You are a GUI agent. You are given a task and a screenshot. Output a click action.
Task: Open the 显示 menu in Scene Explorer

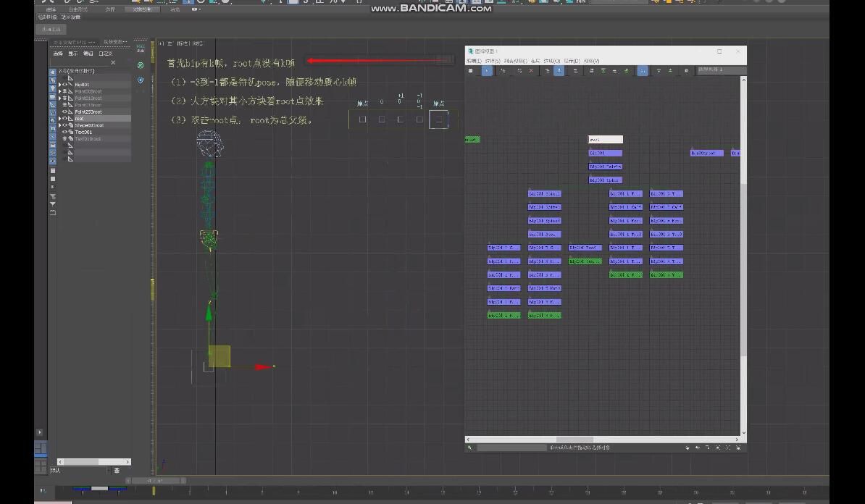73,54
